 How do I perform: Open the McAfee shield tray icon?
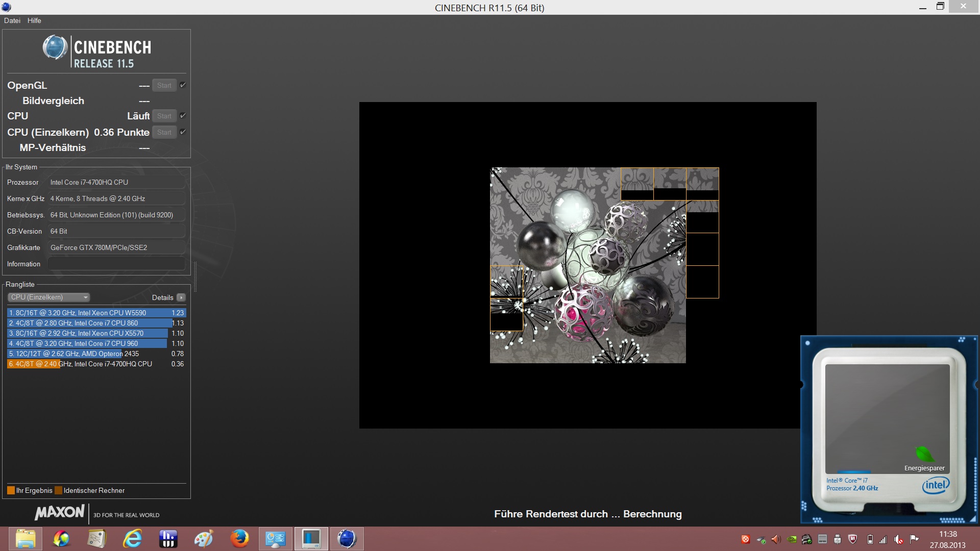853,539
